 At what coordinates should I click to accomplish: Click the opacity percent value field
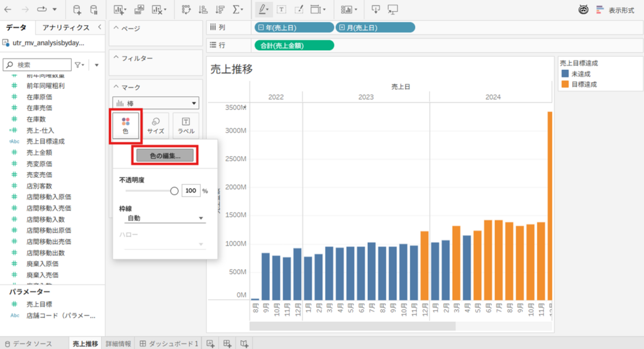point(191,191)
